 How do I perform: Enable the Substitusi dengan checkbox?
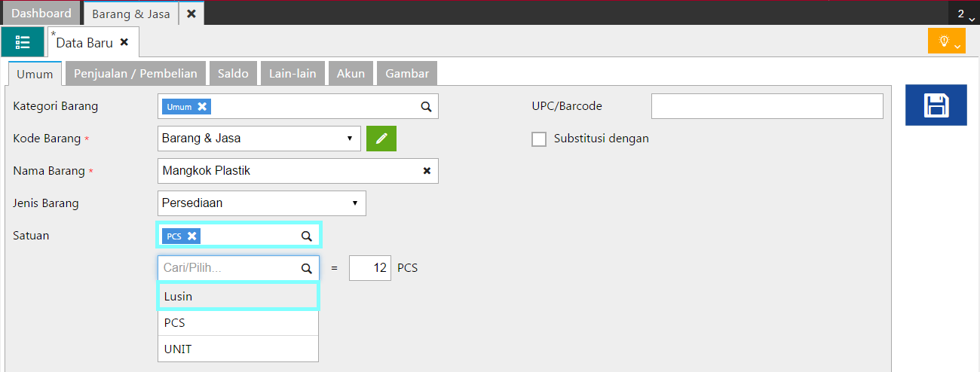(x=539, y=139)
